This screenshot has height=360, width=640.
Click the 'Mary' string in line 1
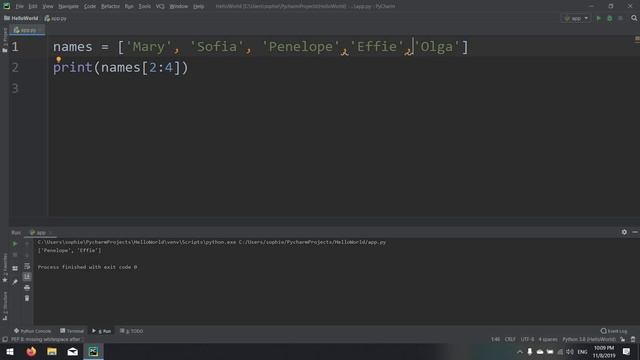tap(149, 47)
